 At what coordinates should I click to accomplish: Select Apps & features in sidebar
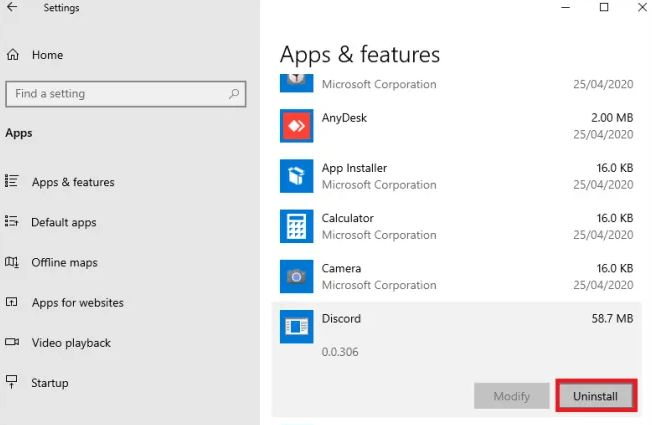[x=73, y=182]
